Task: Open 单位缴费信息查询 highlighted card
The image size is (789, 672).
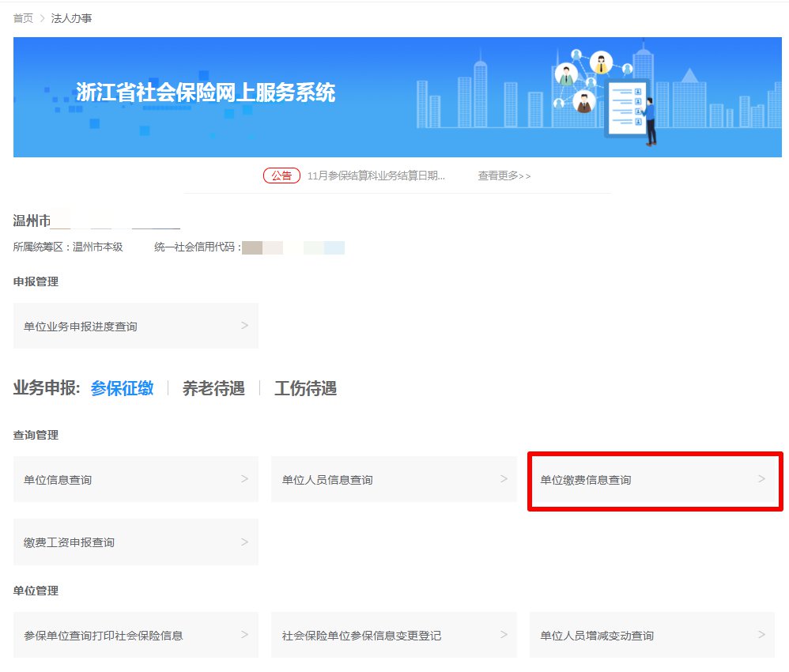Action: [x=586, y=480]
